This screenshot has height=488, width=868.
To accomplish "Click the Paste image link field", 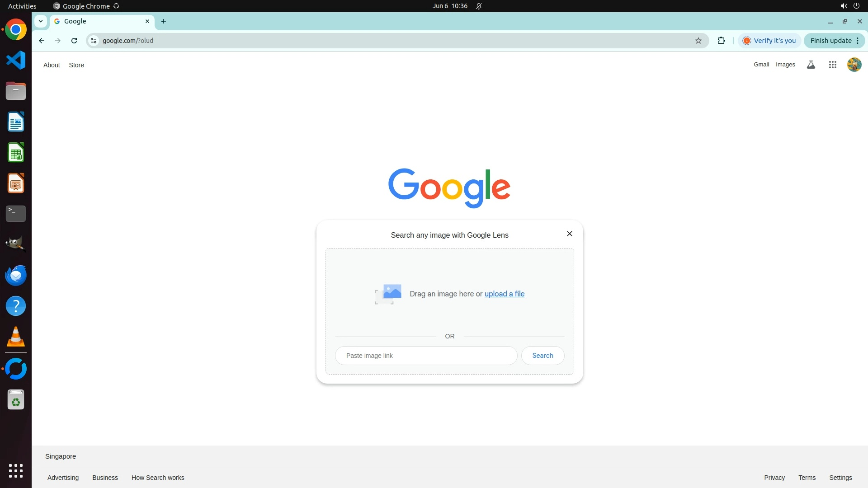I will [x=426, y=356].
